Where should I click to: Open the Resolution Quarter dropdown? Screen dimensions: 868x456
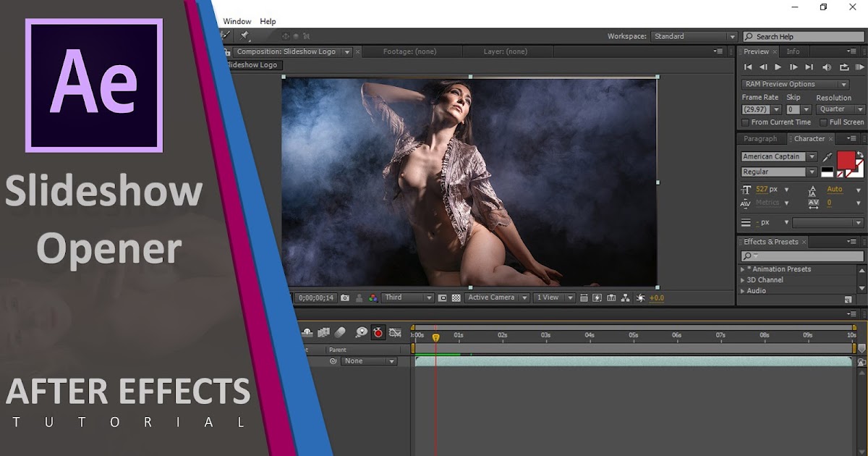pyautogui.click(x=840, y=109)
